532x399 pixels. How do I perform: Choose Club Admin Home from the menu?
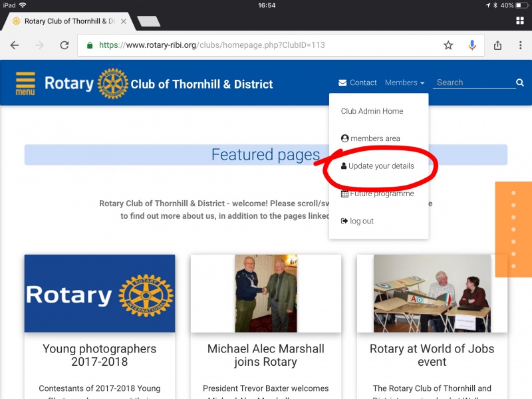coord(372,111)
